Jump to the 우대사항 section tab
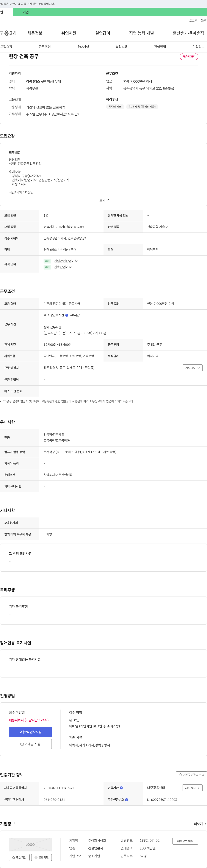This screenshot has height=868, width=207. [x=83, y=47]
